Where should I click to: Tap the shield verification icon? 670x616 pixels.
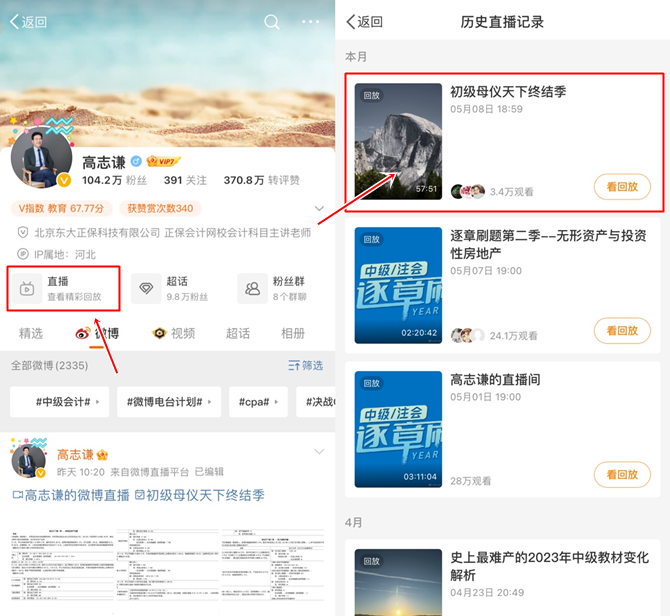23,232
